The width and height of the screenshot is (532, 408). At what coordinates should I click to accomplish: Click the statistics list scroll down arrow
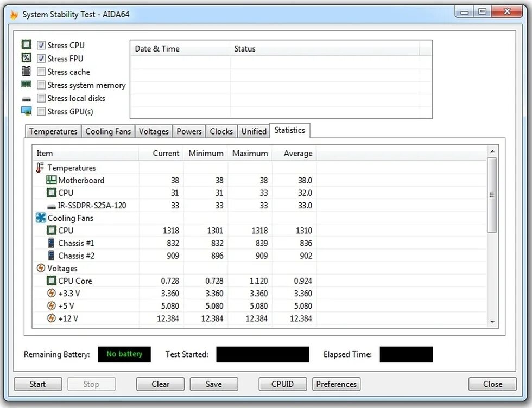tap(492, 322)
